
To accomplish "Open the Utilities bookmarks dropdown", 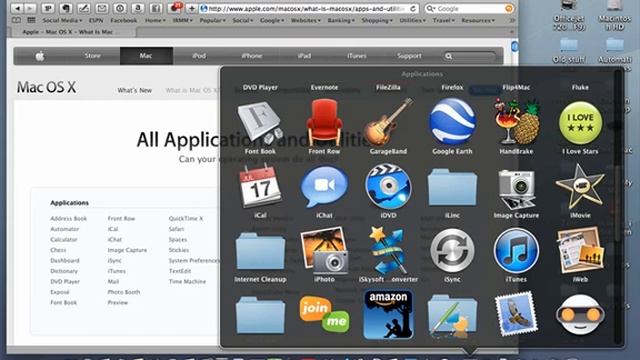I will [x=412, y=20].
